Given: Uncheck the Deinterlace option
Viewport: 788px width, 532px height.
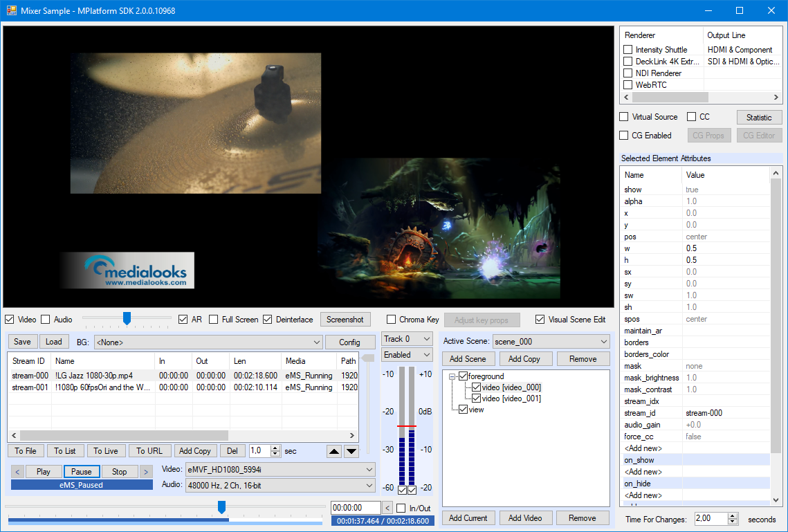Looking at the screenshot, I should coord(267,320).
